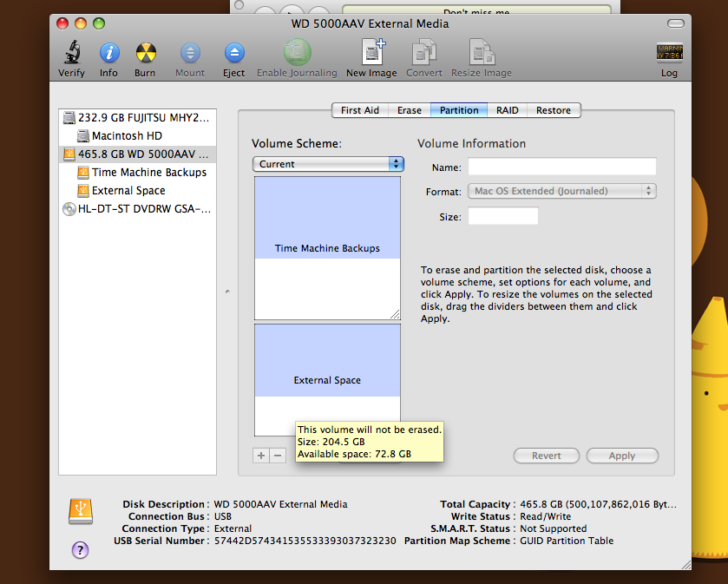Click the USB drive icon beside Disk Description
This screenshot has height=584, width=728.
click(81, 512)
